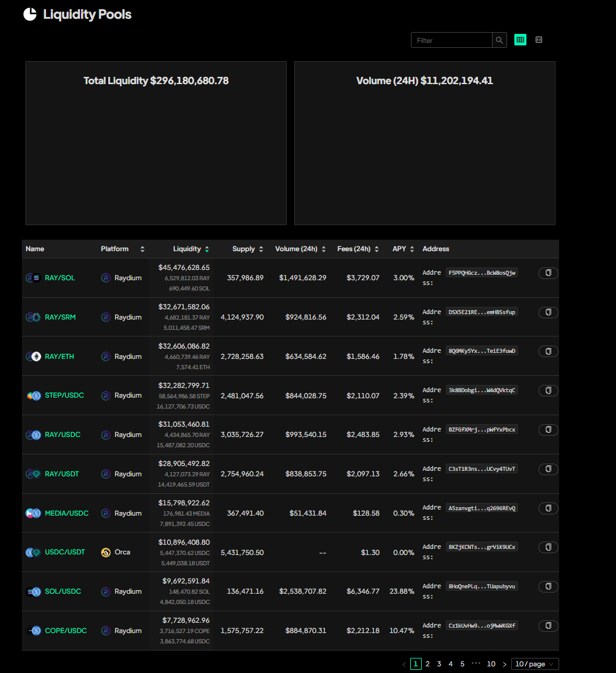Go to page 4 in pagination
This screenshot has height=673, width=616.
[451, 664]
